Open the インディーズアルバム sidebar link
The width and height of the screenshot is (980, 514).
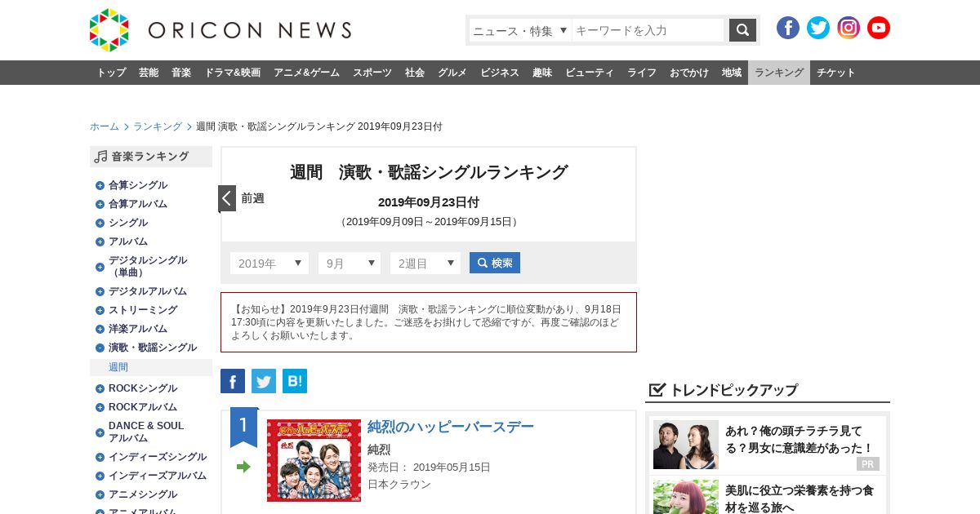coord(158,476)
